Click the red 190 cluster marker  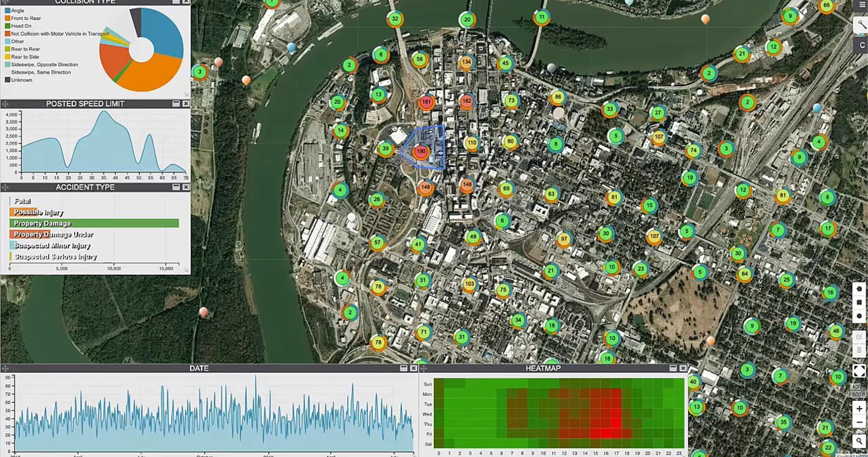point(421,152)
